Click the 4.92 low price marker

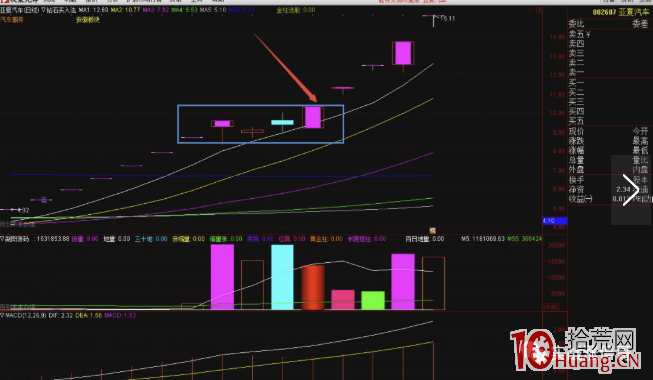[23, 210]
